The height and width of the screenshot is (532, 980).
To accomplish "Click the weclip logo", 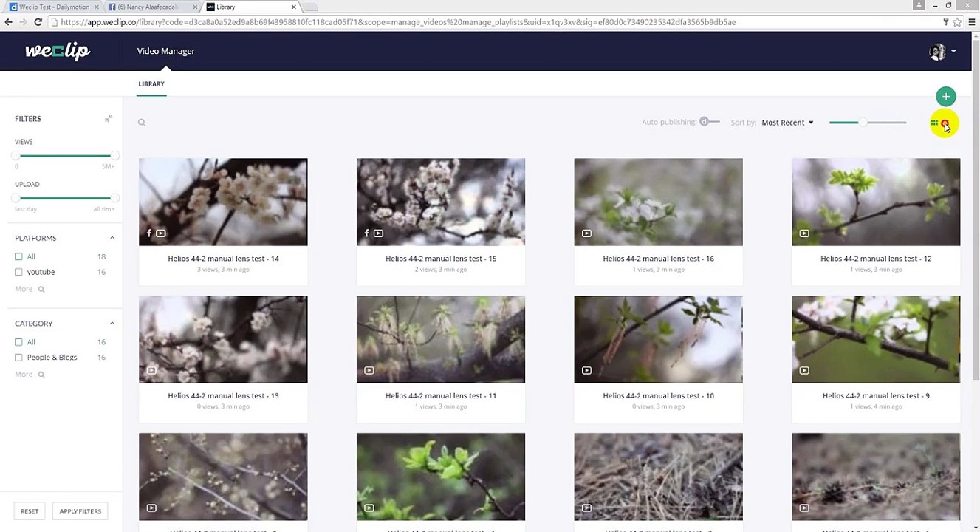I will tap(58, 51).
